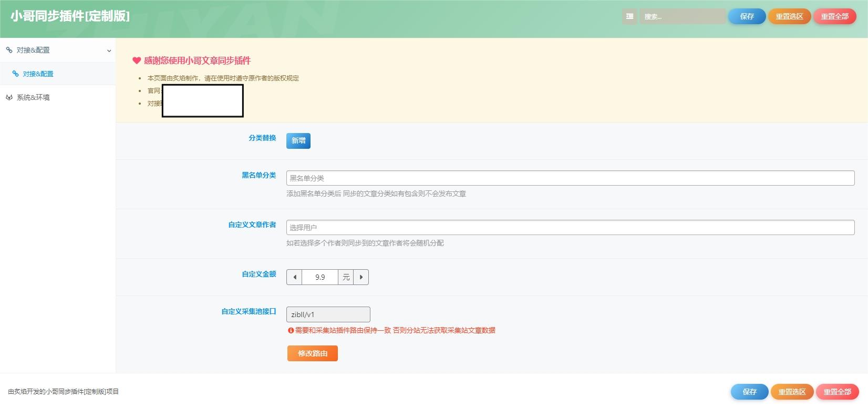Screen dimensions: 868x407
Task: Click the link icon beside sidebar parent 对接&配置
Action: click(x=9, y=50)
